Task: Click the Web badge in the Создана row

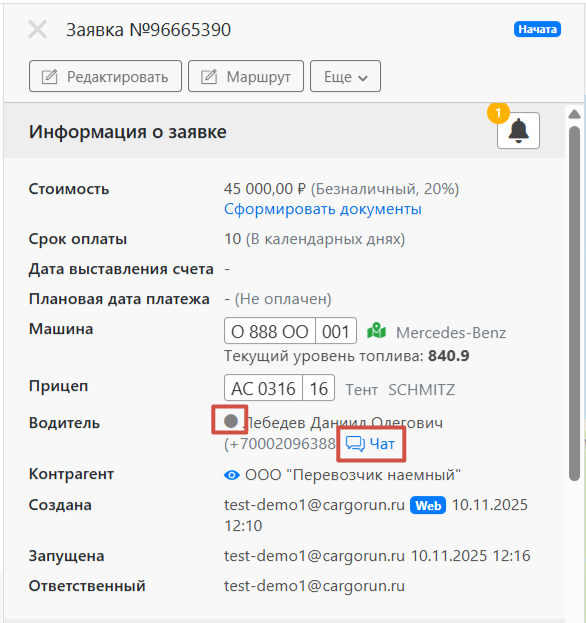Action: tap(428, 505)
